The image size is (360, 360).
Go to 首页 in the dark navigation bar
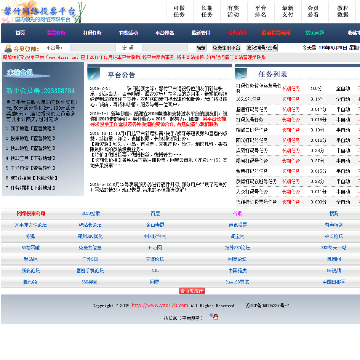click(20, 33)
